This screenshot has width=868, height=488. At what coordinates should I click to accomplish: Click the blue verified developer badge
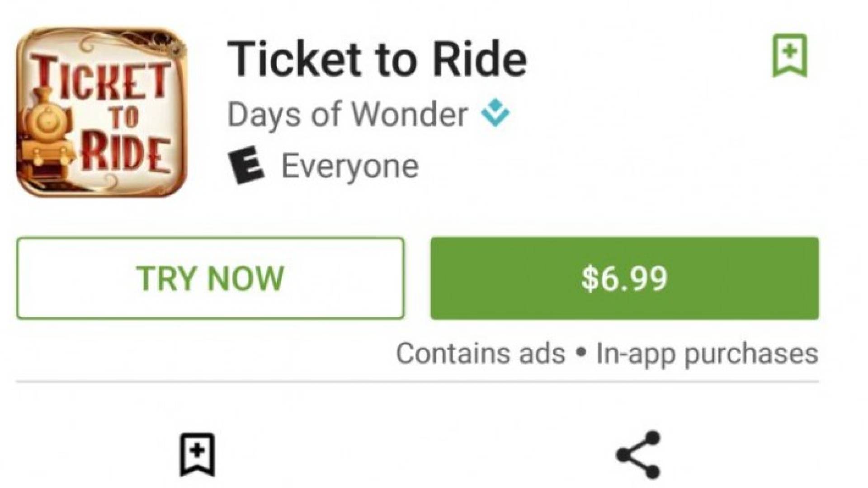coord(495,113)
